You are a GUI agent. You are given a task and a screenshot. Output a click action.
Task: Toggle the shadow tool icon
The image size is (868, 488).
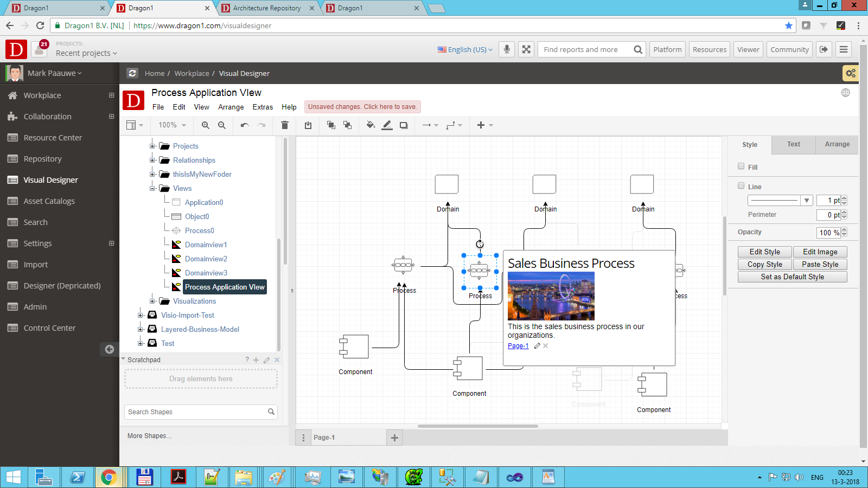(x=404, y=125)
